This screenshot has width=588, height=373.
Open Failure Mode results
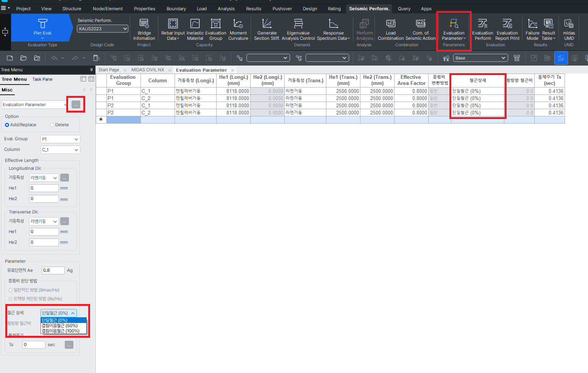point(532,30)
